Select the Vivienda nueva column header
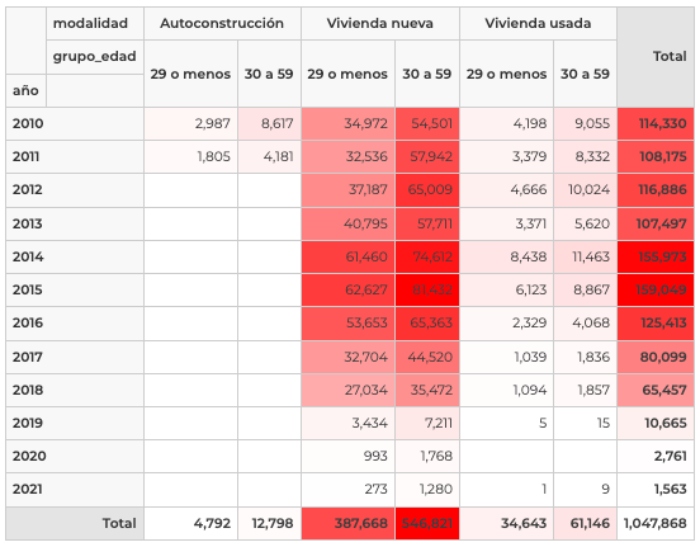 click(x=379, y=23)
